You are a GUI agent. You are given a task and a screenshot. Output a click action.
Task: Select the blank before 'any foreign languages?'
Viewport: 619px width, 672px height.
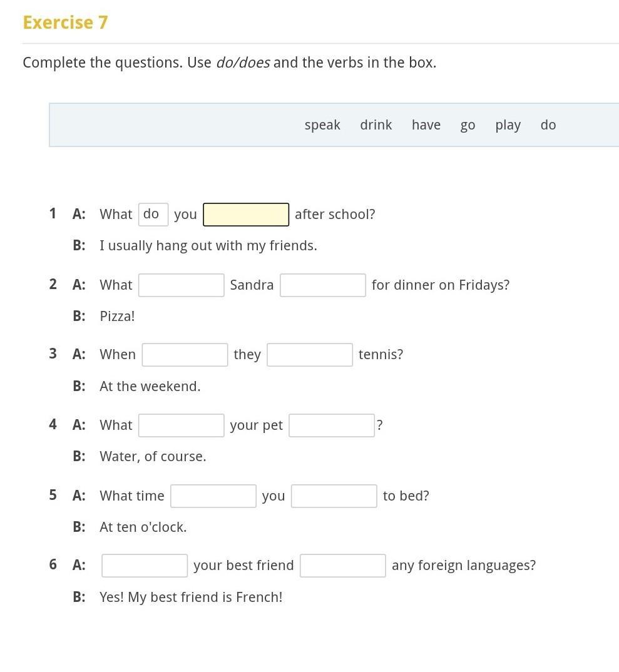click(342, 565)
